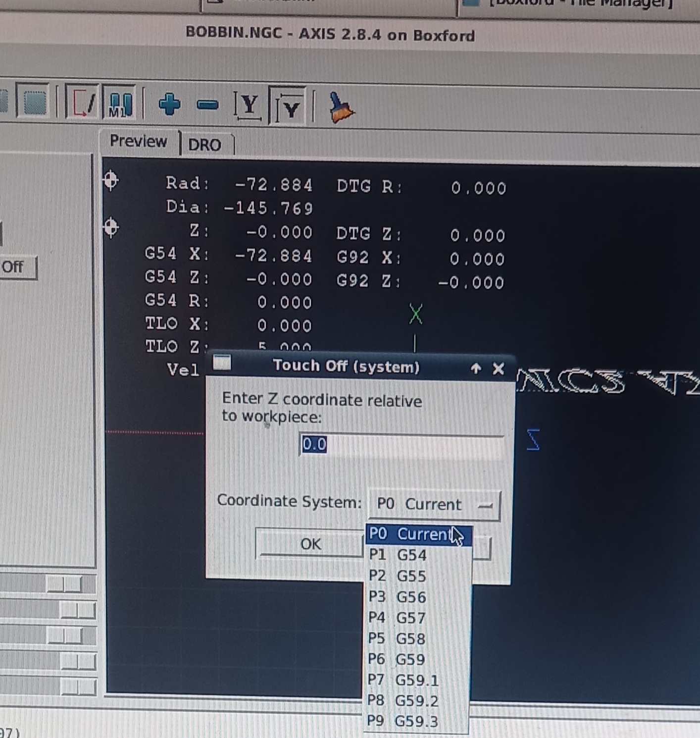
Task: Switch to the Preview tab
Action: pos(138,142)
